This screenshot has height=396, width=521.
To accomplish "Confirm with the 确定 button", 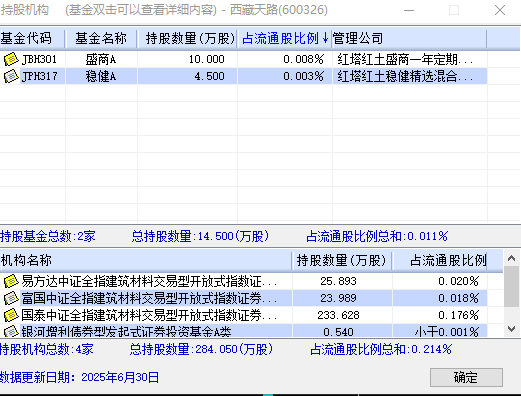I will [x=466, y=377].
